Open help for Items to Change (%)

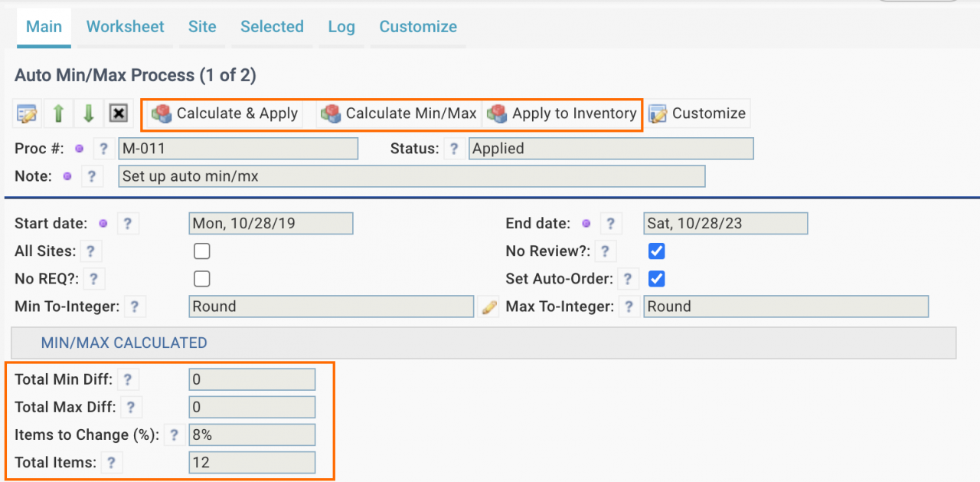coord(174,435)
